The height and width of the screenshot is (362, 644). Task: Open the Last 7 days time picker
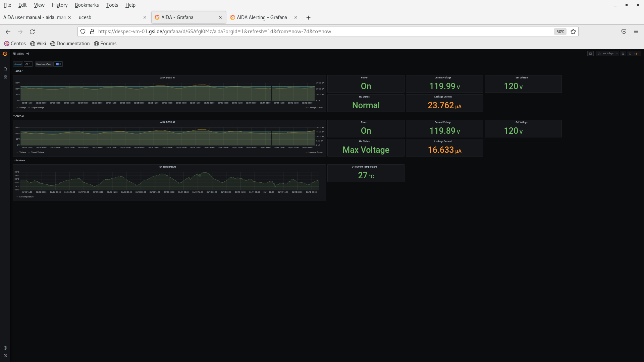click(607, 54)
